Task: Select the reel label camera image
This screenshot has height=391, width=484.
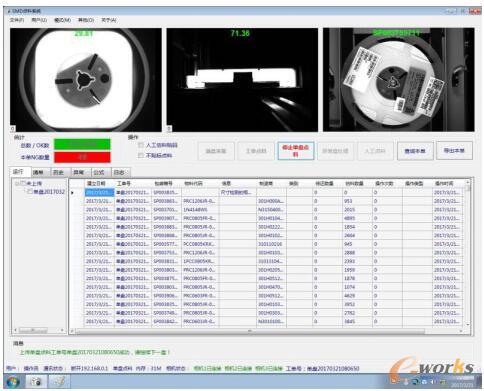Action: 399,80
